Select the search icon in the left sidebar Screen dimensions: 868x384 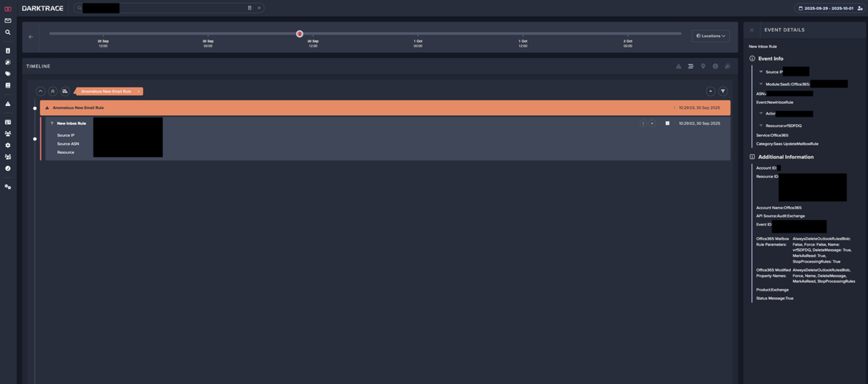coord(8,32)
